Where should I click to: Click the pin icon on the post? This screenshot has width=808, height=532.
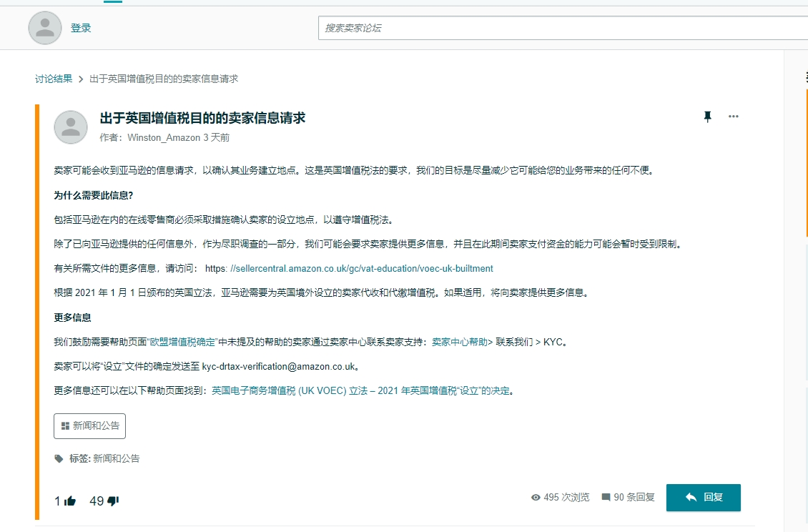[x=708, y=117]
